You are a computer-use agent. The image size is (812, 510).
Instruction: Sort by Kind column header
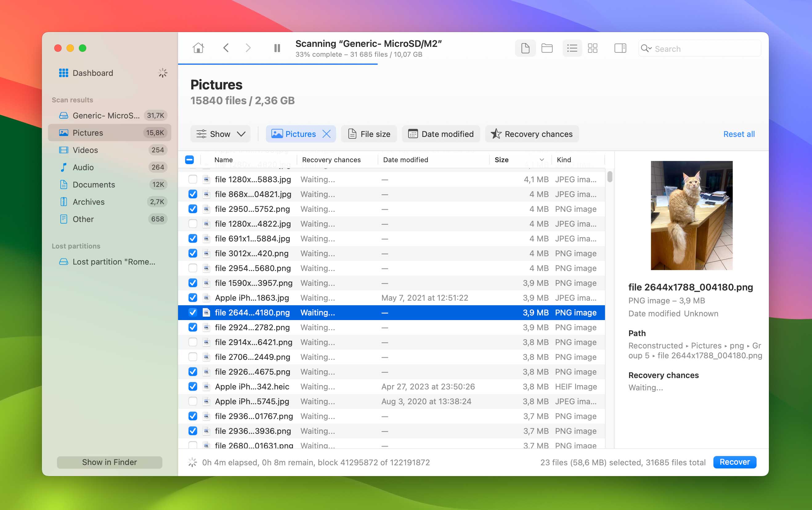pos(564,159)
